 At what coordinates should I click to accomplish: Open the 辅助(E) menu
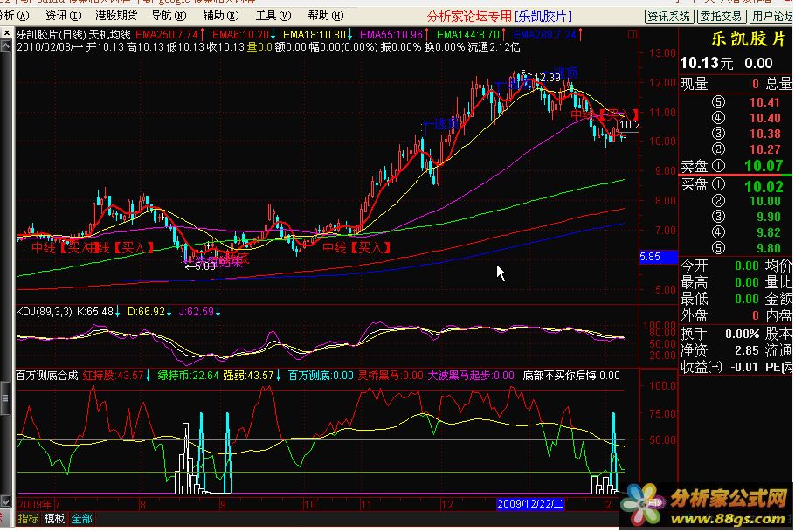(x=221, y=16)
